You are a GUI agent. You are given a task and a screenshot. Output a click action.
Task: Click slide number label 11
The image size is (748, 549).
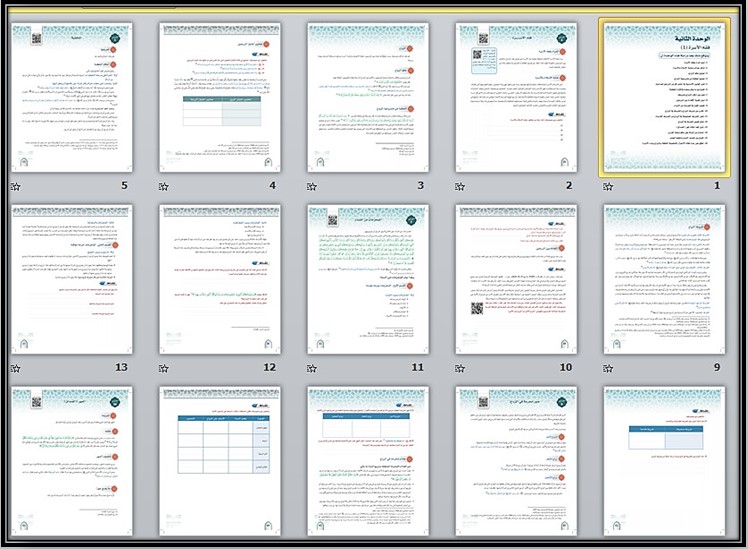click(x=417, y=367)
